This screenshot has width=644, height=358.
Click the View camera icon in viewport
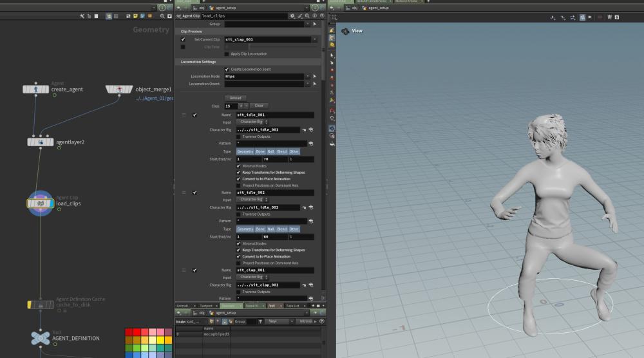pyautogui.click(x=345, y=30)
